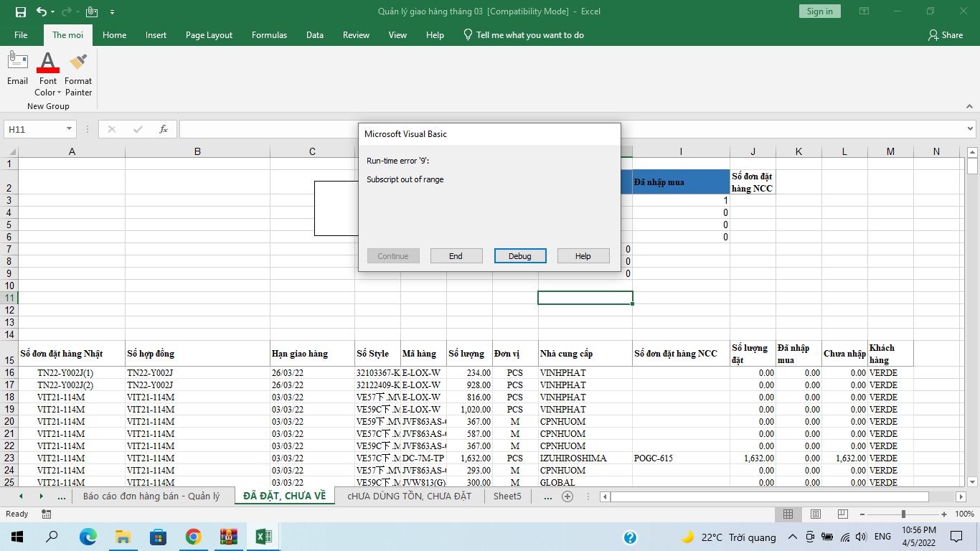Expand the Font Color dropdown arrow
The width and height of the screenshot is (980, 551).
coord(59,93)
